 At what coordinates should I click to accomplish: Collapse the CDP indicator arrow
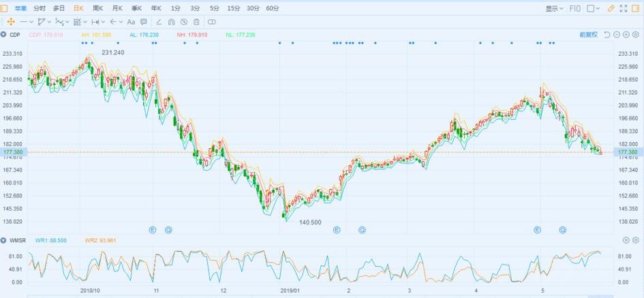3,35
